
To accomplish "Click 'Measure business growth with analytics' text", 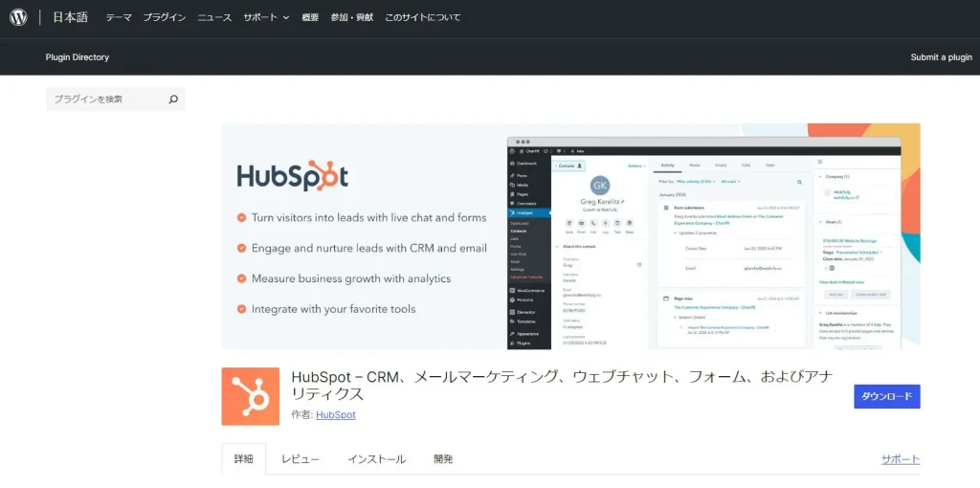I will click(x=351, y=278).
